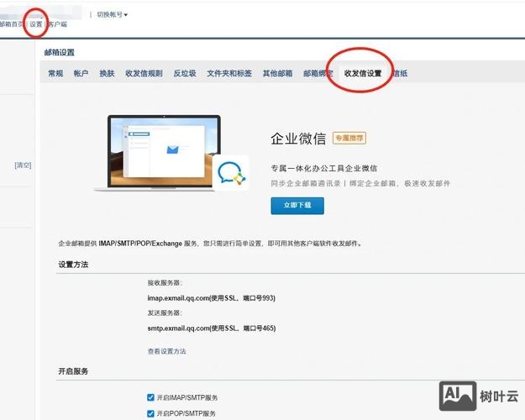Open the 反垃圾 tab
Viewport: 525px width, 420px height.
coord(185,73)
